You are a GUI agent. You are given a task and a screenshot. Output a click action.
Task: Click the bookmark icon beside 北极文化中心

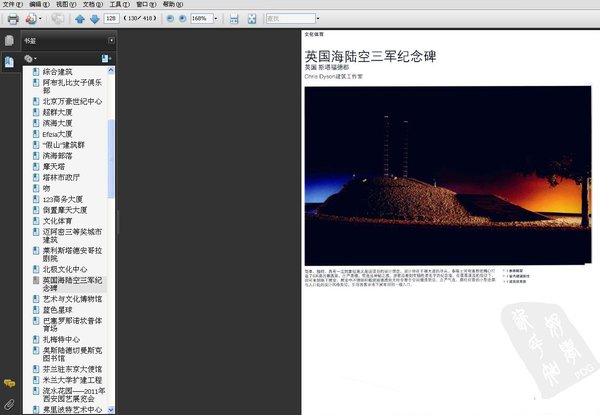(36, 269)
